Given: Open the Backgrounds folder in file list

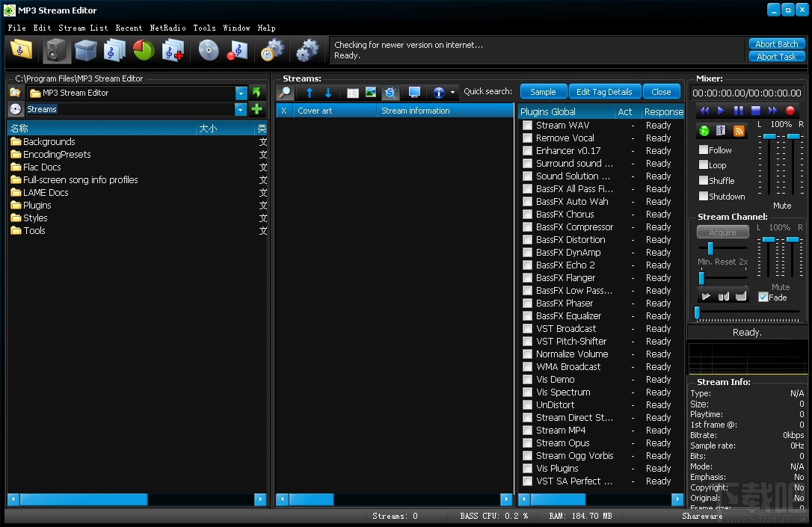Looking at the screenshot, I should pos(49,142).
